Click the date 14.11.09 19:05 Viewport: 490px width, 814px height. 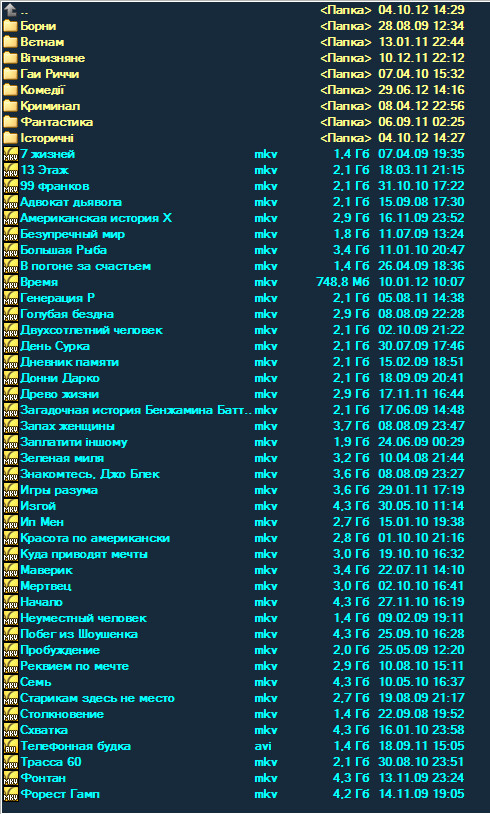tap(421, 795)
